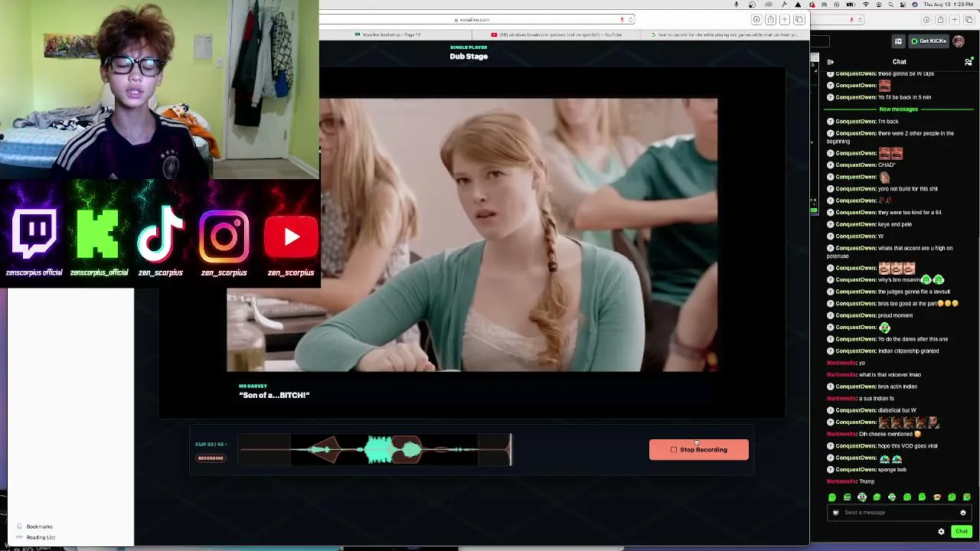Image resolution: width=980 pixels, height=551 pixels.
Task: Click chat message "keye and pele"
Action: 895,224
